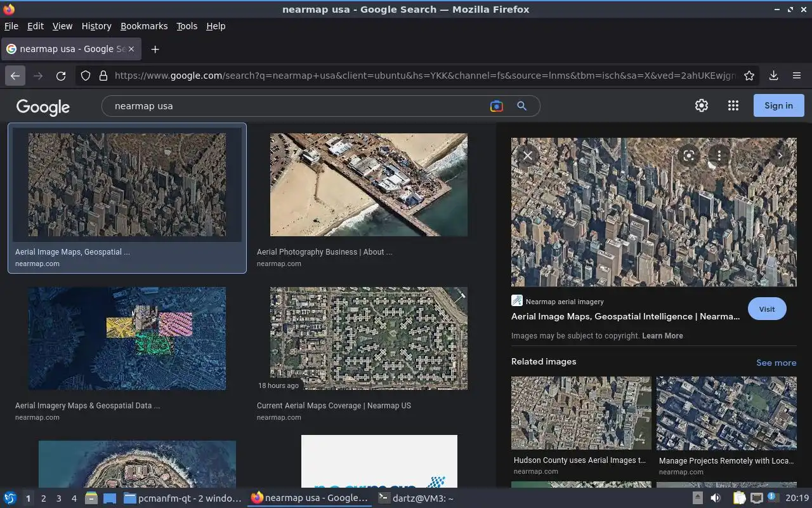Open the History menu
This screenshot has width=812, height=508.
click(x=96, y=26)
